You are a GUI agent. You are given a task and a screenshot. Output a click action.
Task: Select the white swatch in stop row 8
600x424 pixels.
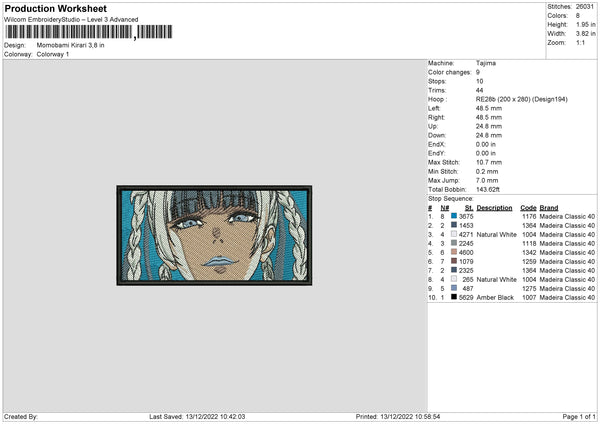(454, 279)
